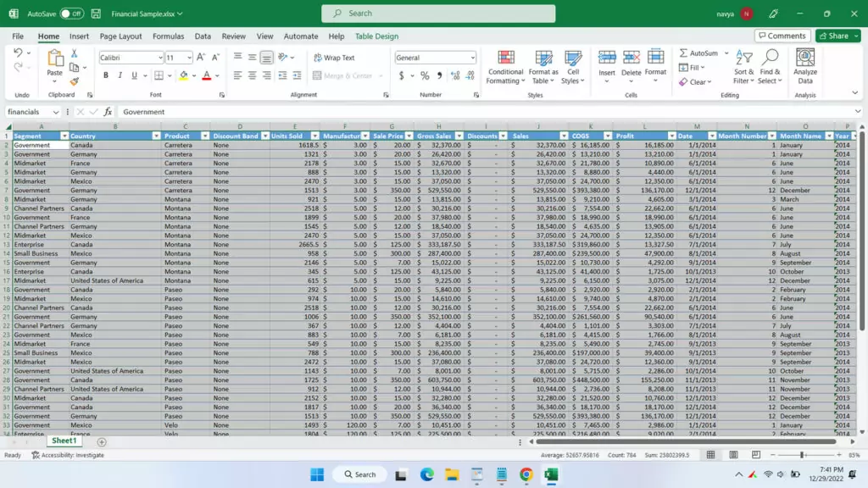Expand the Name Box dropdown
Image resolution: width=868 pixels, height=488 pixels.
(x=55, y=112)
